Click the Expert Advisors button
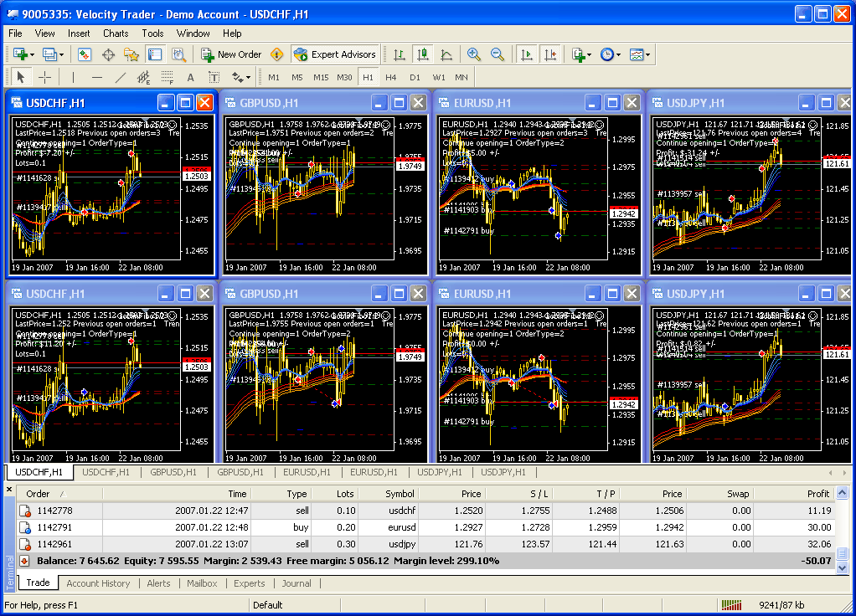The height and width of the screenshot is (616, 856). (x=335, y=54)
